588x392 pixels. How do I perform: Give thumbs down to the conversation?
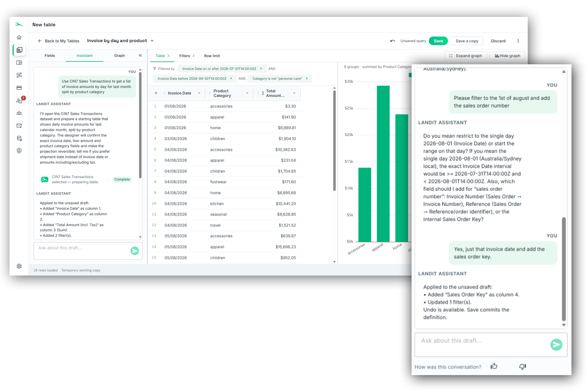click(523, 366)
